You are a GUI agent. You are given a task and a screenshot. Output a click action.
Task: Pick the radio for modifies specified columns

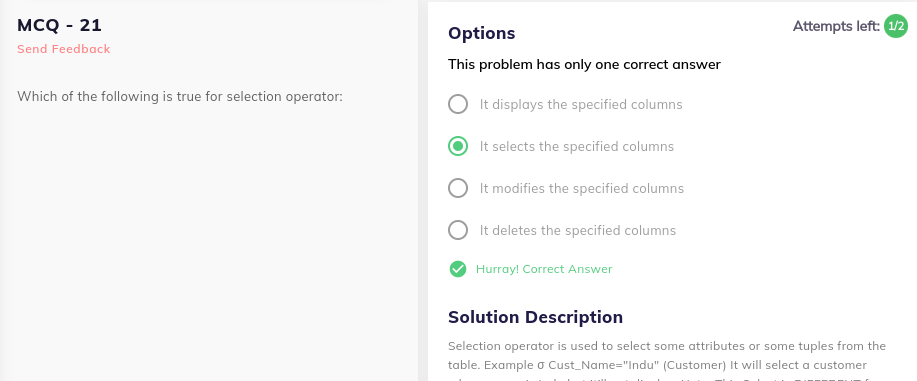pos(458,188)
